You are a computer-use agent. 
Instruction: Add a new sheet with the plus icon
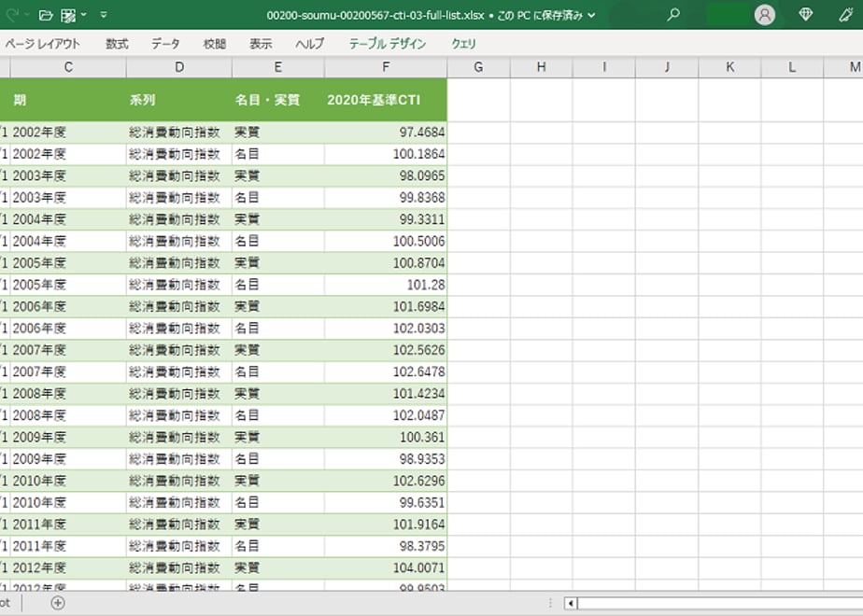(58, 603)
